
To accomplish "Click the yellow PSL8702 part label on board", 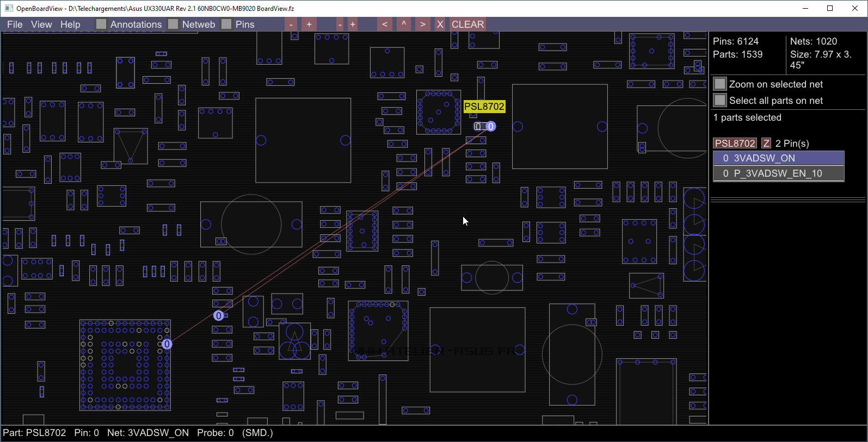I will coord(484,107).
